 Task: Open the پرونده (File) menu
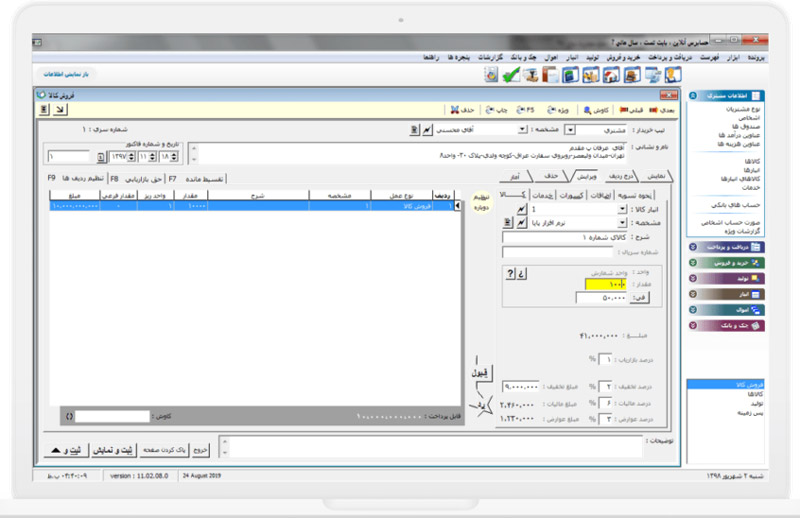click(x=756, y=58)
